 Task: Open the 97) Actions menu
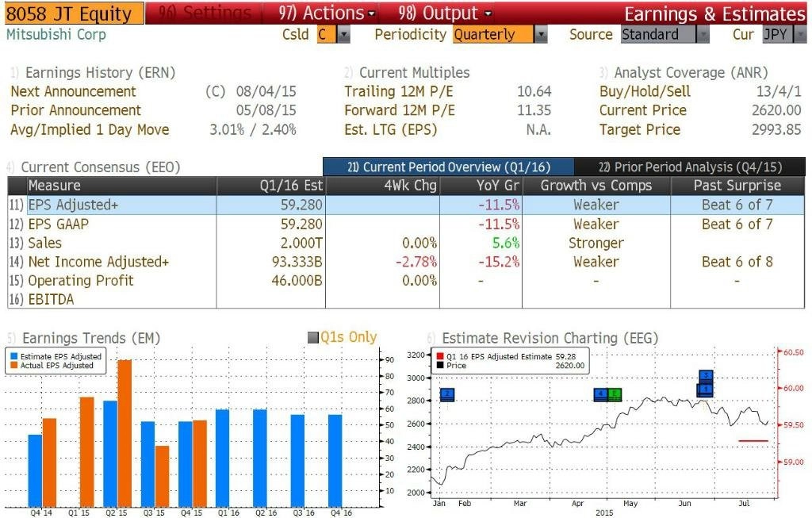(326, 13)
